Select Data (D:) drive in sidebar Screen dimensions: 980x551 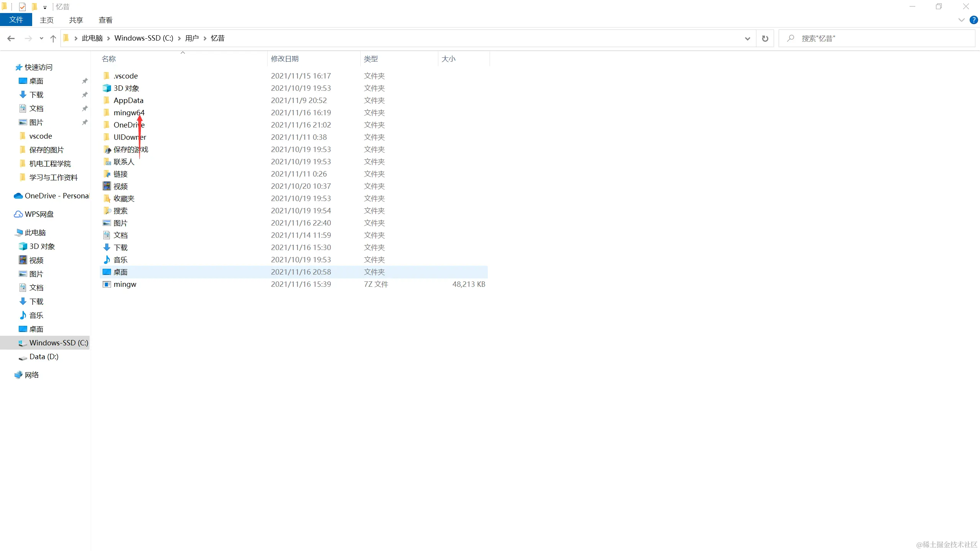pos(44,356)
